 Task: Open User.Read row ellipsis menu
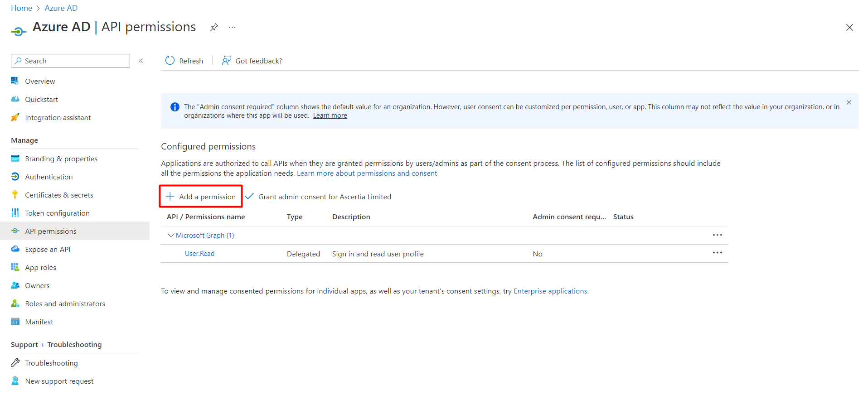point(717,253)
